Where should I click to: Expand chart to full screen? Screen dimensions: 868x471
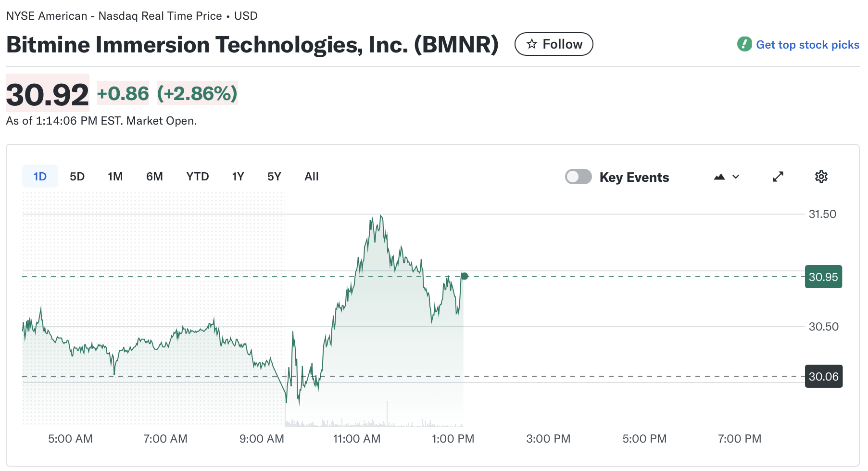click(x=778, y=177)
